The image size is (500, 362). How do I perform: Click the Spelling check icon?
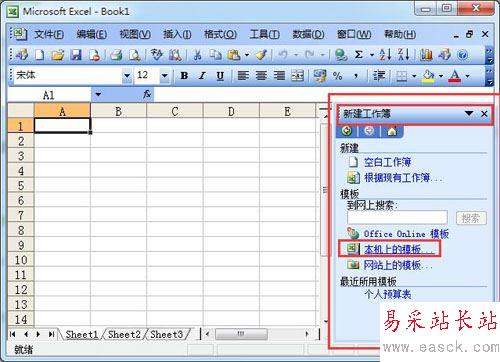(156, 55)
